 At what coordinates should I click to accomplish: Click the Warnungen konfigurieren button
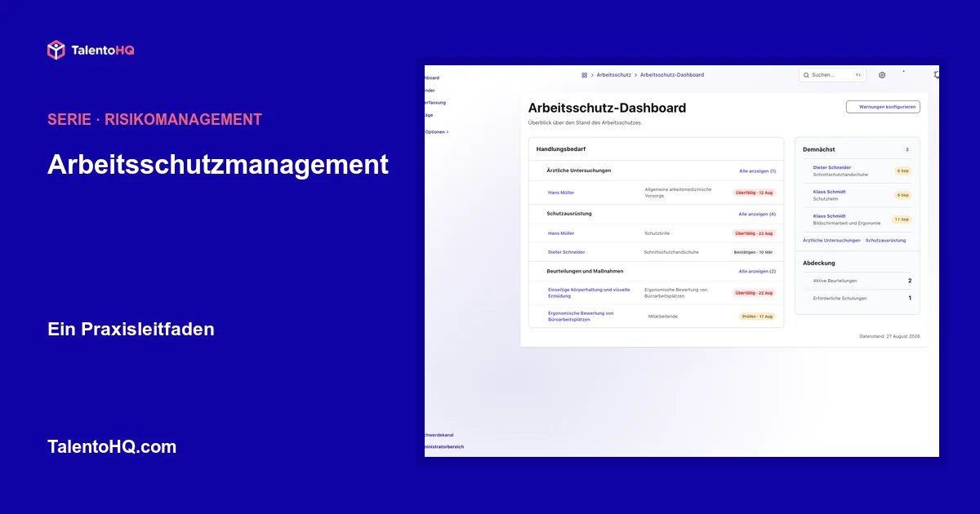coord(883,107)
